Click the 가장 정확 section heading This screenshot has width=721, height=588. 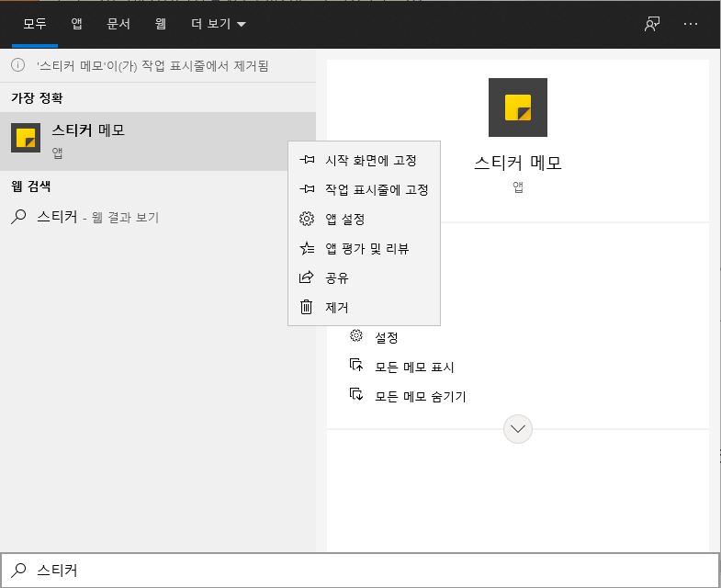click(x=37, y=98)
